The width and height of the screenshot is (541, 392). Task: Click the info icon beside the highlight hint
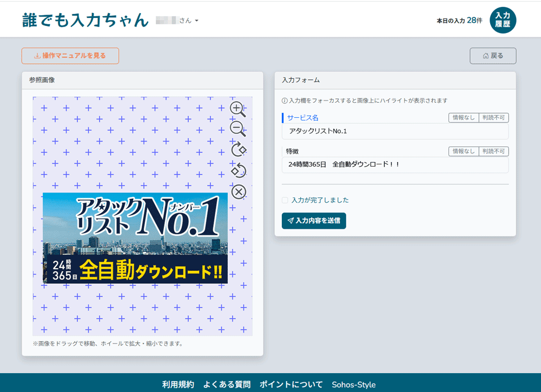point(285,101)
